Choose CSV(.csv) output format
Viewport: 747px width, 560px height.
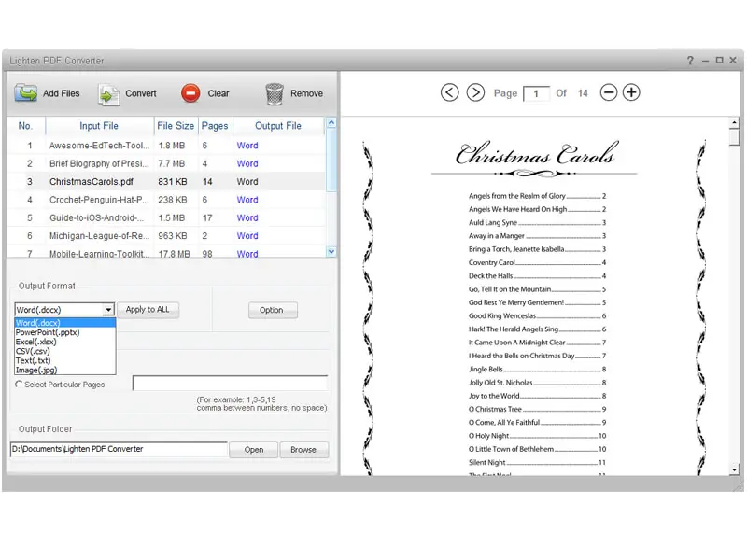[x=64, y=352]
